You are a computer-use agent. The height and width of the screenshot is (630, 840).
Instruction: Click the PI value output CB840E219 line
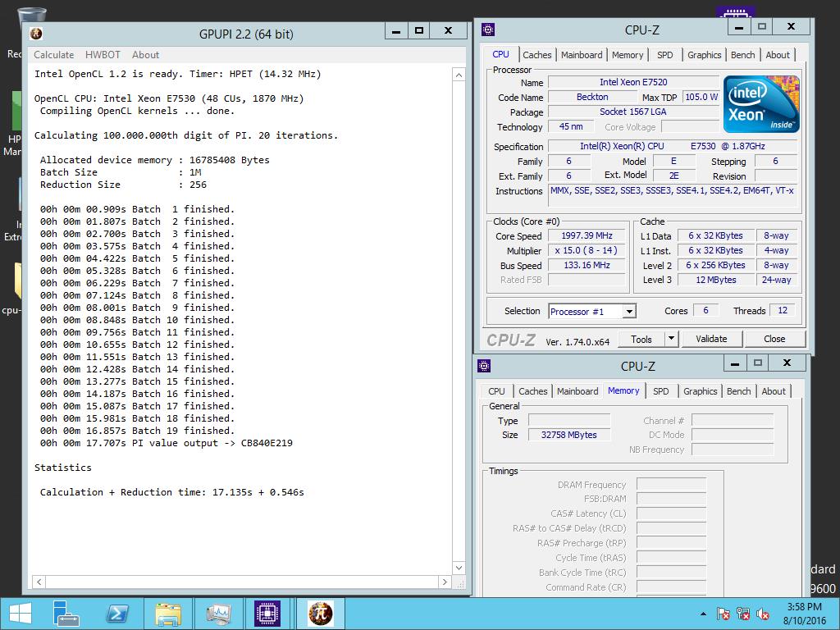click(167, 443)
